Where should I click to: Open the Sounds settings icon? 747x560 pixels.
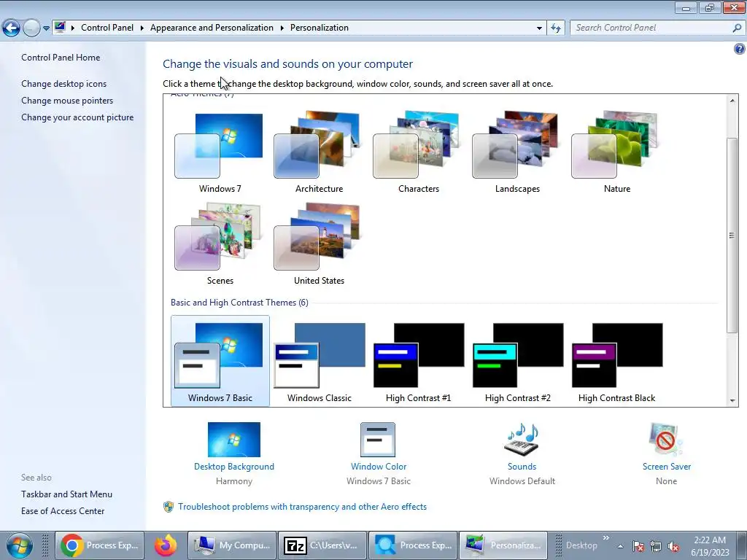pos(522,440)
